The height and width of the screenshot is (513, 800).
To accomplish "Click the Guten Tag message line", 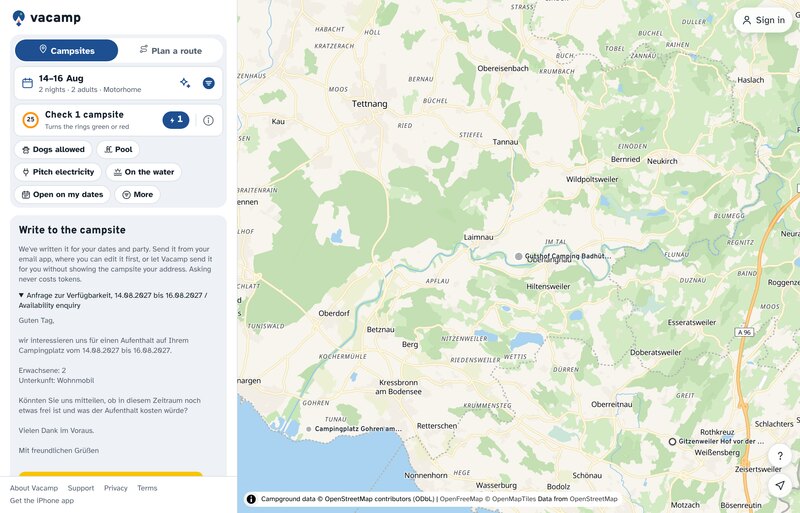I will pyautogui.click(x=36, y=321).
